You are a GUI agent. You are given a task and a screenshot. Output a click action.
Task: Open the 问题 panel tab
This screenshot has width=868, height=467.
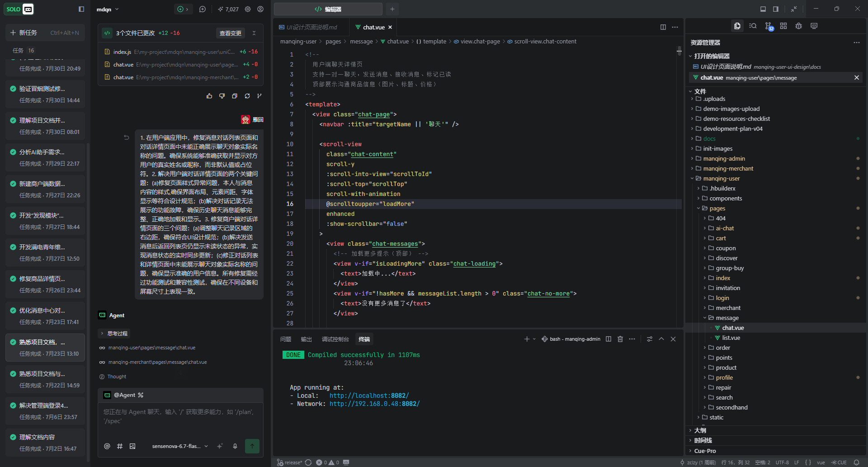tap(286, 339)
